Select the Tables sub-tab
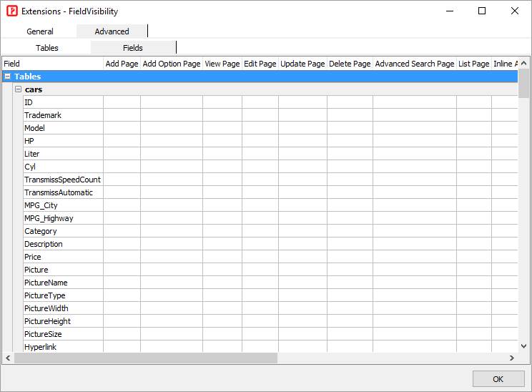The image size is (532, 392). pyautogui.click(x=47, y=48)
